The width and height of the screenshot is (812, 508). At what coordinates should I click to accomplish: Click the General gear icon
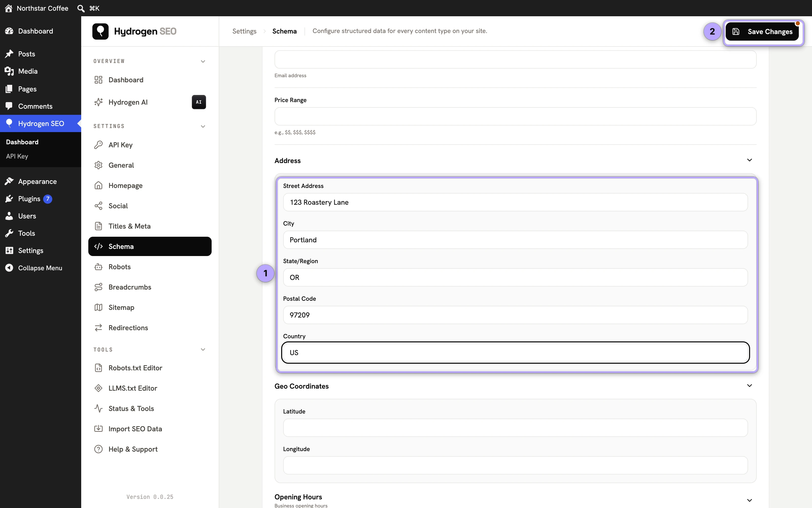[x=98, y=165]
